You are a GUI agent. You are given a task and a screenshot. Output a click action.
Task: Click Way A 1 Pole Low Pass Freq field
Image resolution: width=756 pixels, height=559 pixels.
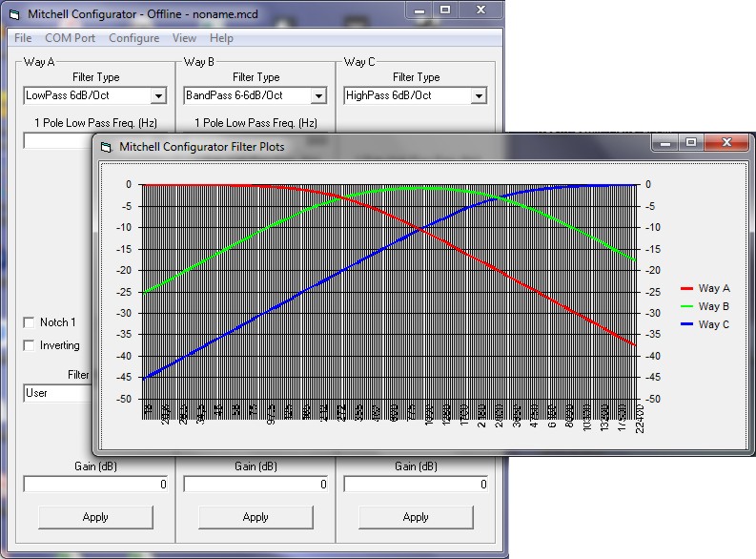click(x=57, y=141)
